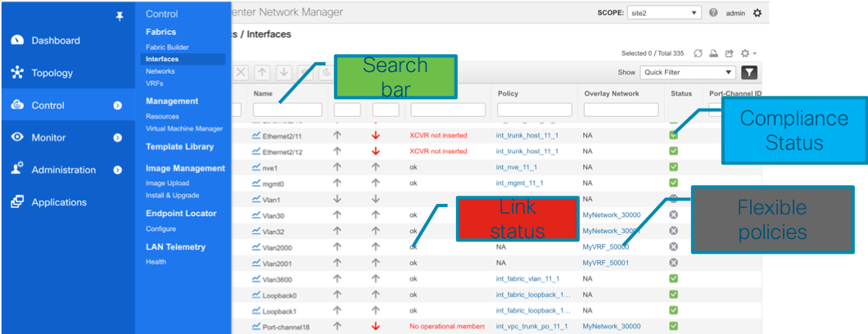
Task: Click the chart icon for Ethernet2/11
Action: pos(255,135)
